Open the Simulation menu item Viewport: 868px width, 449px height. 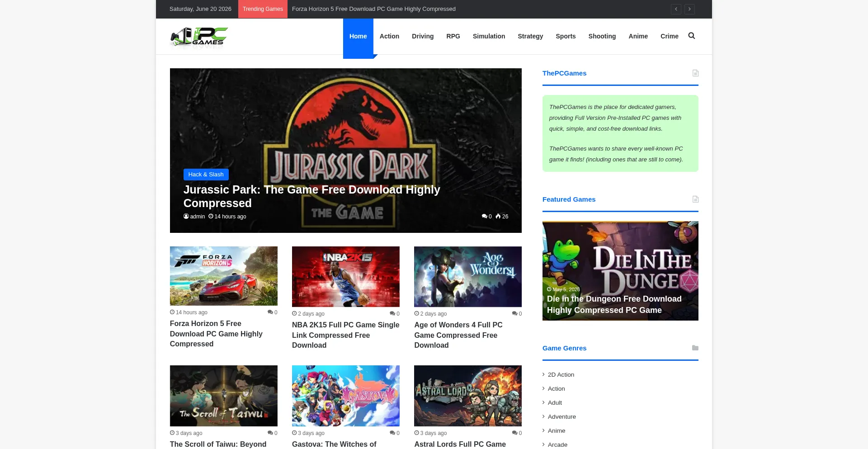489,36
